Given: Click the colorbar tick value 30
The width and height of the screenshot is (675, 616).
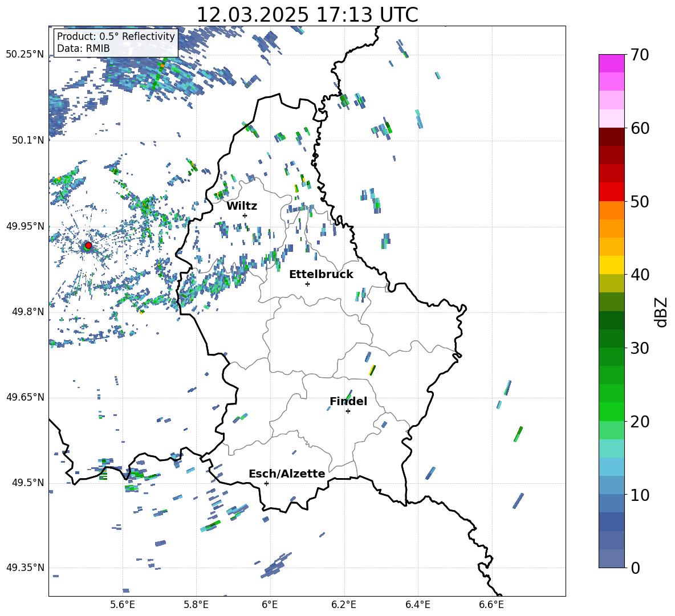Looking at the screenshot, I should coord(640,348).
